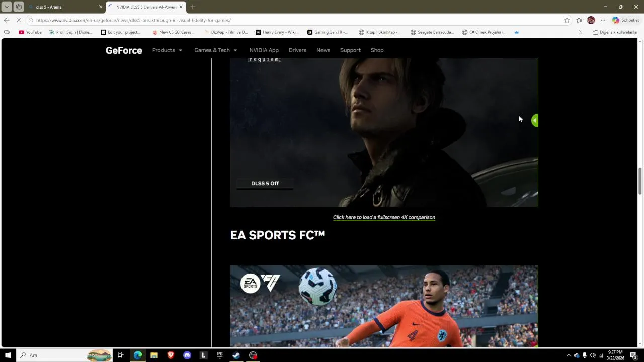Click the Ara taskbar search box
The height and width of the screenshot is (362, 644).
click(64, 355)
